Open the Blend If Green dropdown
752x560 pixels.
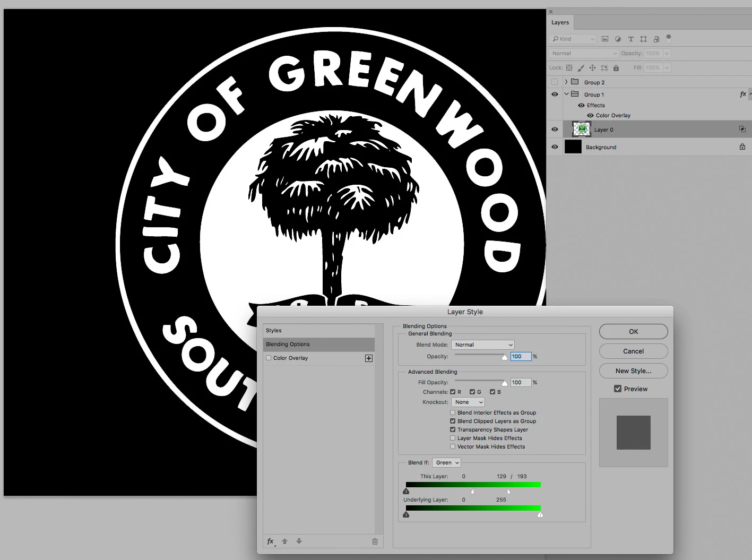click(x=446, y=463)
